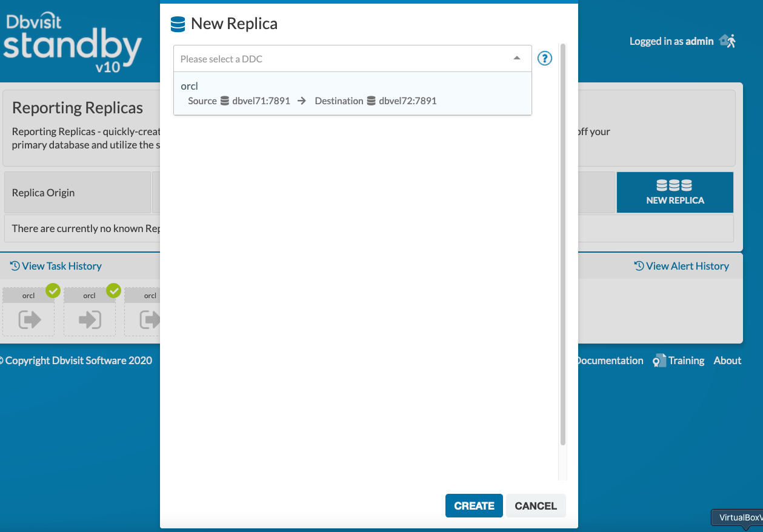
Task: Click the help question mark icon
Action: pyautogui.click(x=545, y=59)
